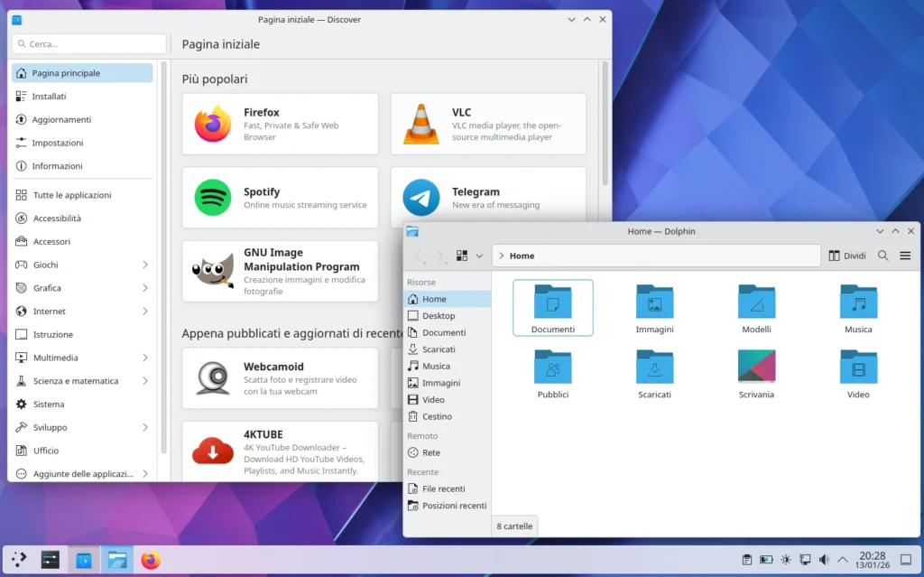The height and width of the screenshot is (577, 924).
Task: Launch Firefox from the taskbar
Action: tap(150, 559)
